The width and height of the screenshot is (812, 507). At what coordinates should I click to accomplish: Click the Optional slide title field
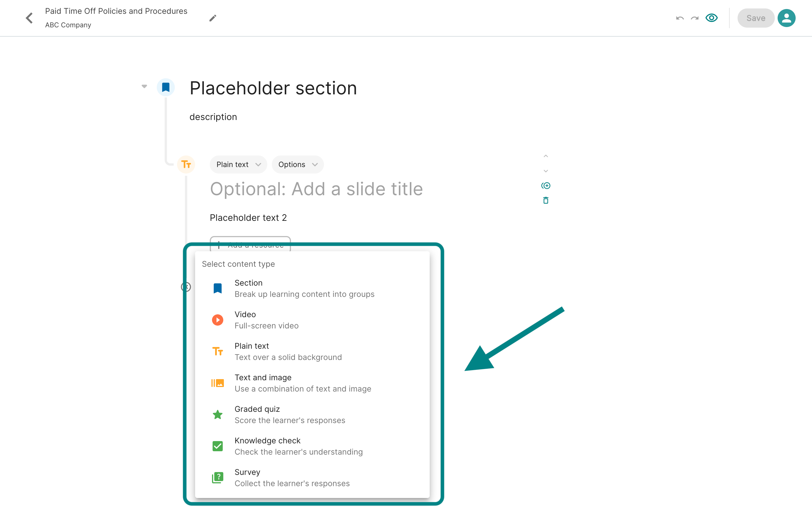point(316,189)
